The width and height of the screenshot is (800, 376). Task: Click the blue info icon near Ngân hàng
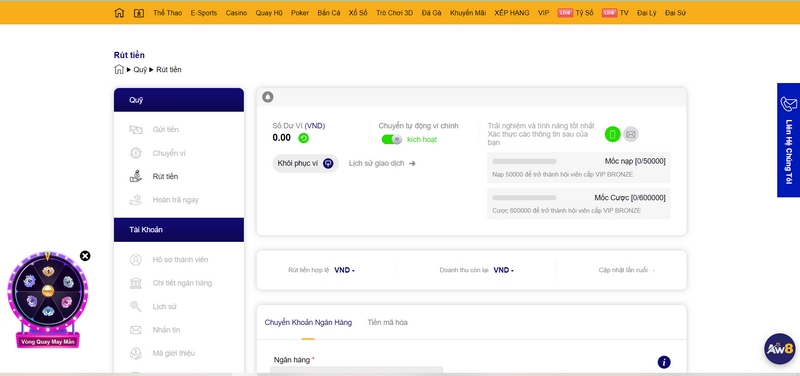tap(664, 362)
